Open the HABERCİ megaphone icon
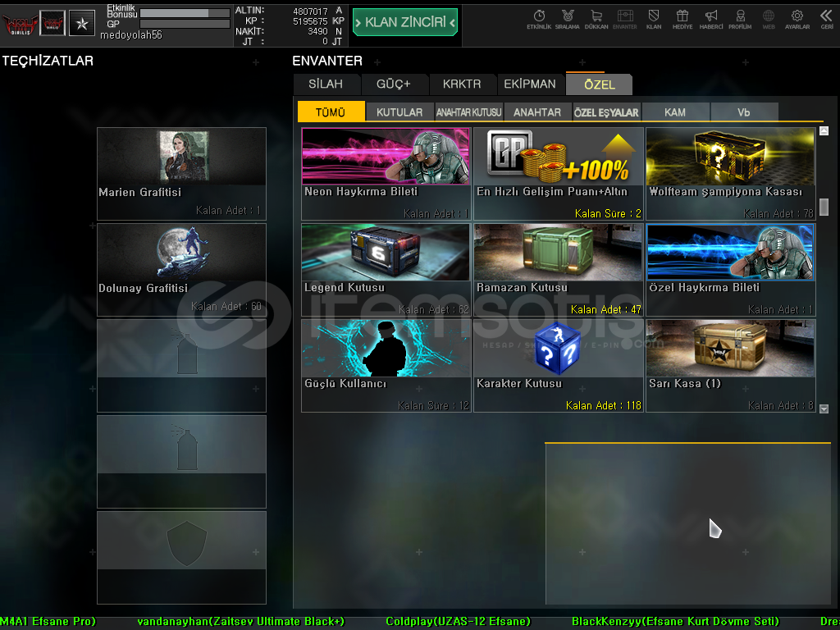The image size is (840, 630). (711, 20)
